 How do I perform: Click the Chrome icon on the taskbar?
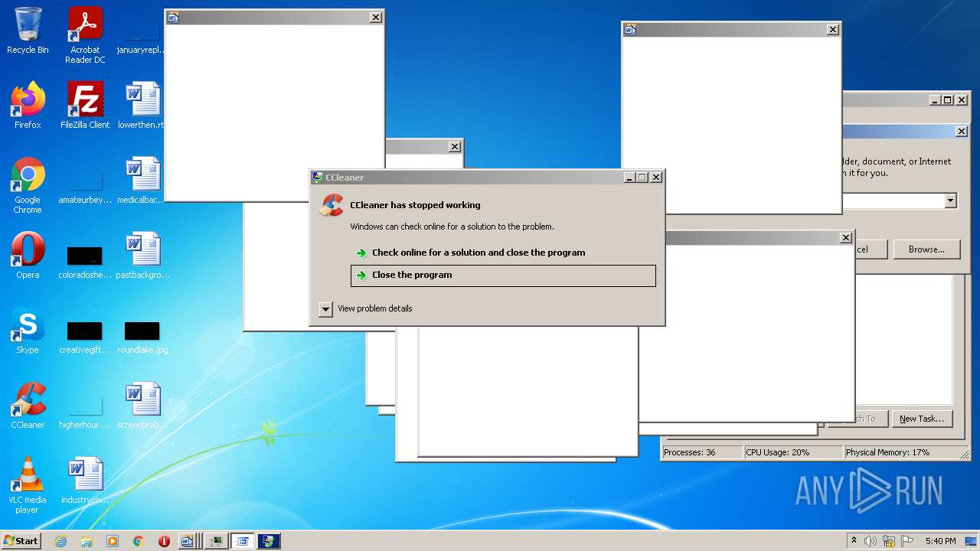pos(139,541)
